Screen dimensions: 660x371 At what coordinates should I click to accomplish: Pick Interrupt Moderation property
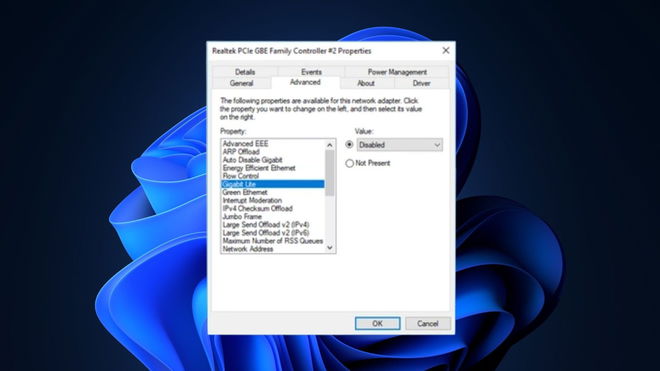[x=273, y=200]
